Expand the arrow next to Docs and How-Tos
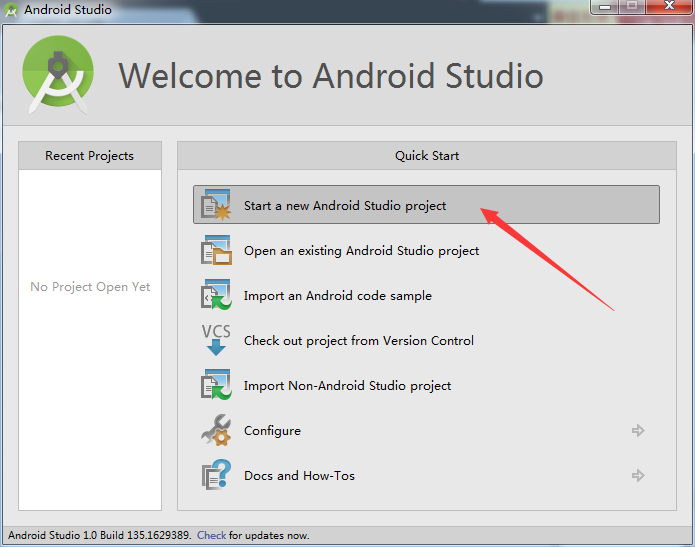The image size is (695, 547). pos(638,476)
